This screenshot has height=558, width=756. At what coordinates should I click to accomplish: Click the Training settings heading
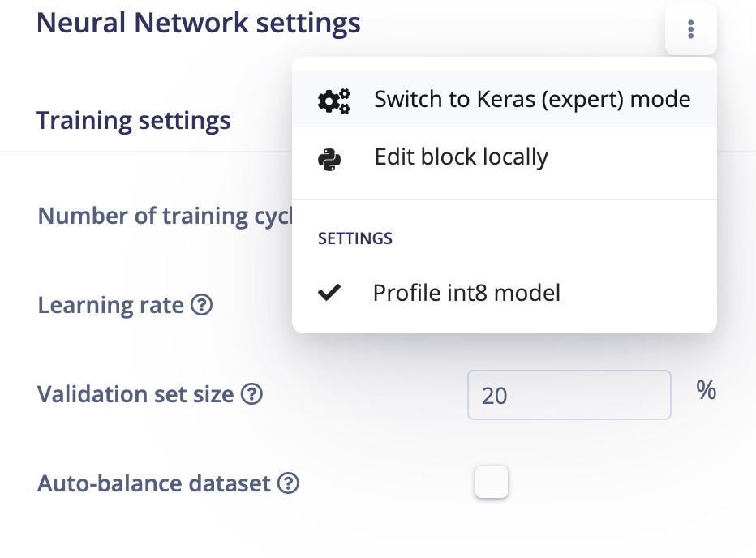click(x=134, y=121)
